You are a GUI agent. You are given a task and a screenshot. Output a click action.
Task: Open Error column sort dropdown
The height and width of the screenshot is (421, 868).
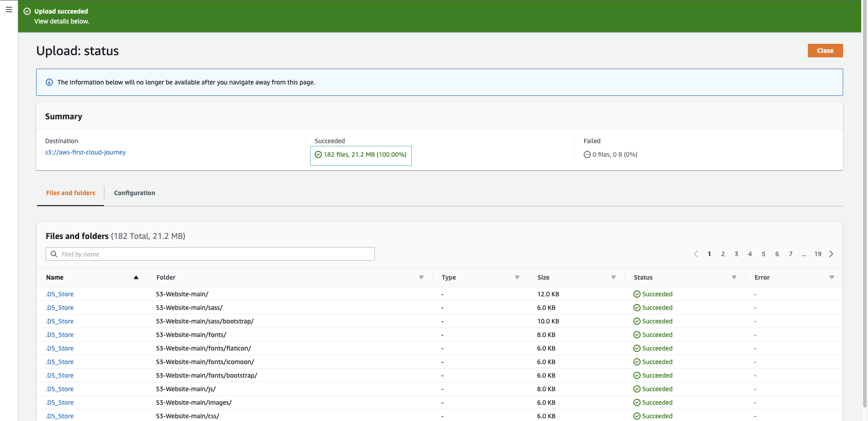pos(832,277)
